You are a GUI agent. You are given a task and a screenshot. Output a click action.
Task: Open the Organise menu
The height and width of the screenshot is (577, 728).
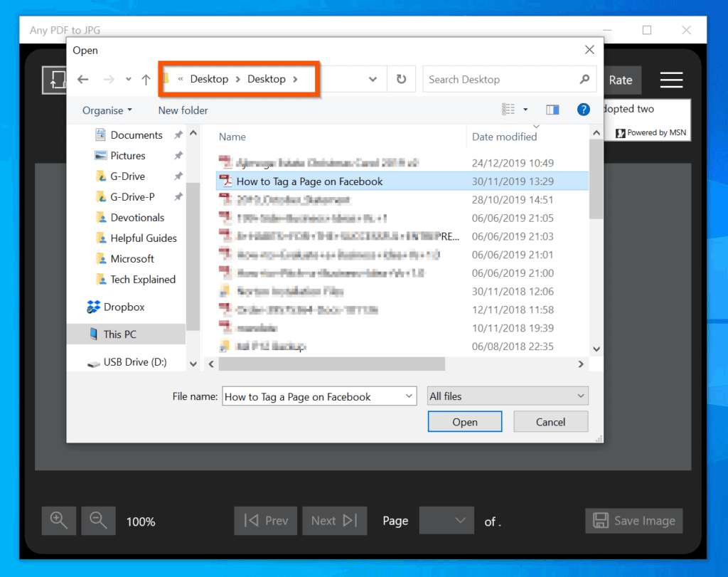[107, 110]
